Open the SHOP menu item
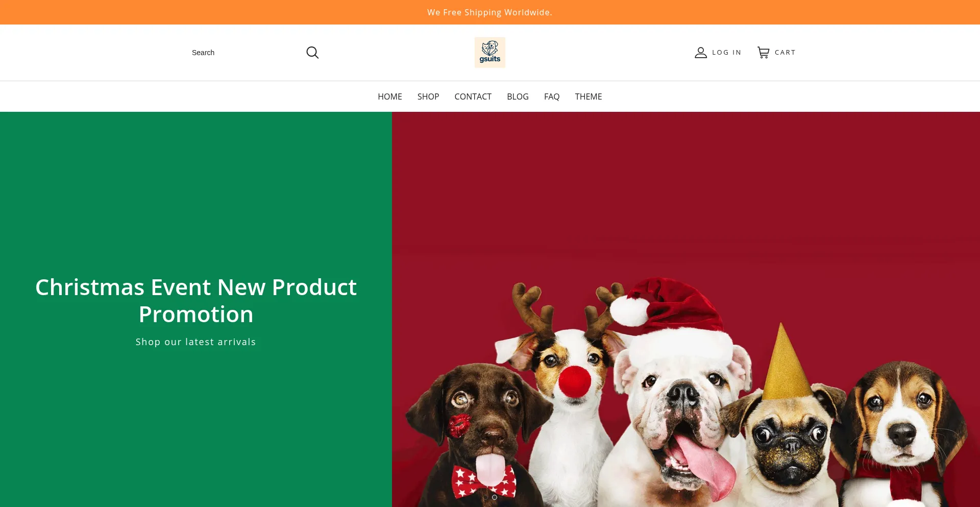Screen dimensions: 980x507 428,96
